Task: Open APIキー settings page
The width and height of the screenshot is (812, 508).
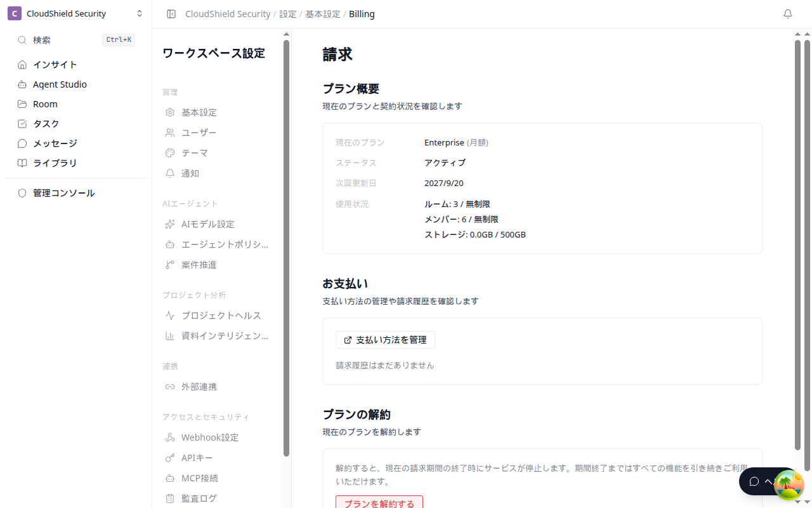Action: point(217,458)
